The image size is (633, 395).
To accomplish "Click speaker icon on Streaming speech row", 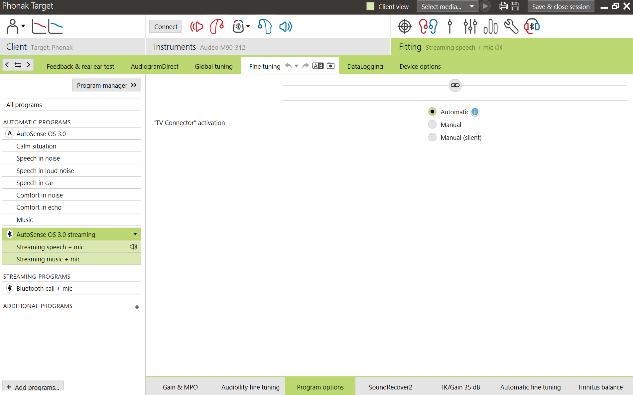I will click(133, 247).
